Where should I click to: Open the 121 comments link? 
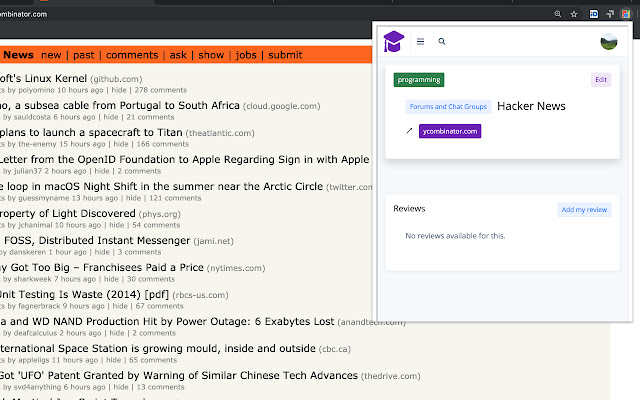coord(175,198)
